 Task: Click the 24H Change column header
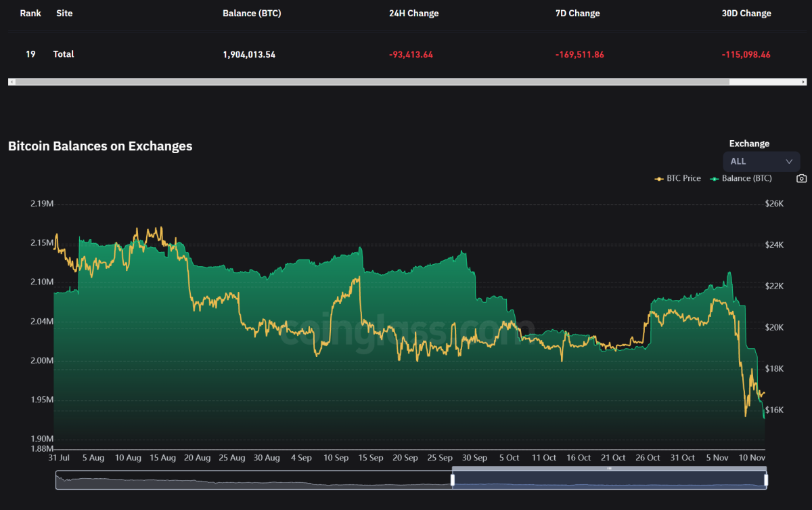click(413, 14)
